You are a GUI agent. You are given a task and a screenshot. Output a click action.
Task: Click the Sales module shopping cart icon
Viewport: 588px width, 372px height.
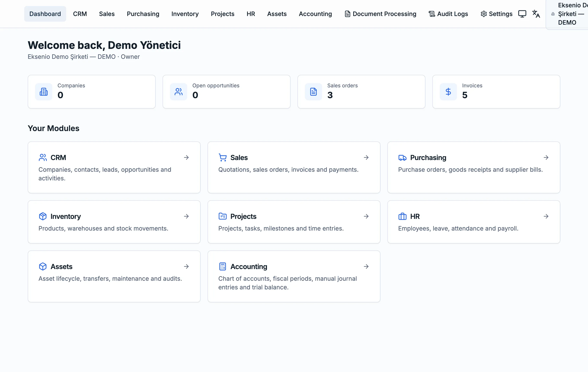click(222, 157)
